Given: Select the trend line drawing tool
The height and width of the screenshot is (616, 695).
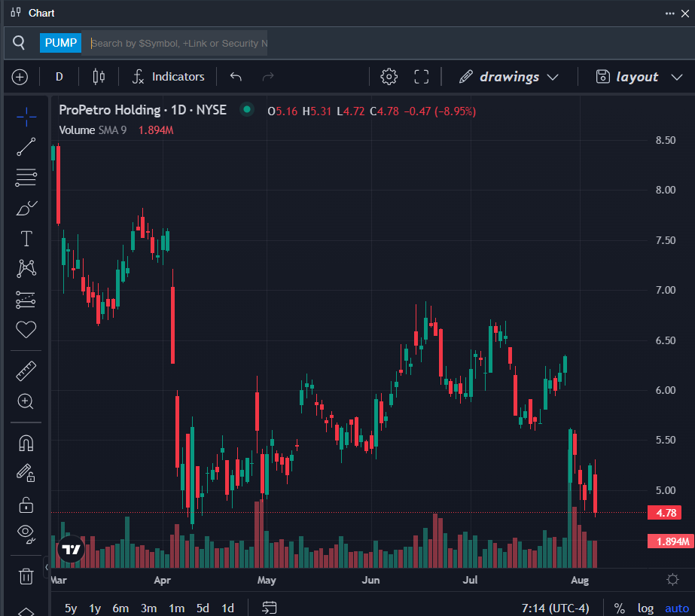Looking at the screenshot, I should click(26, 147).
